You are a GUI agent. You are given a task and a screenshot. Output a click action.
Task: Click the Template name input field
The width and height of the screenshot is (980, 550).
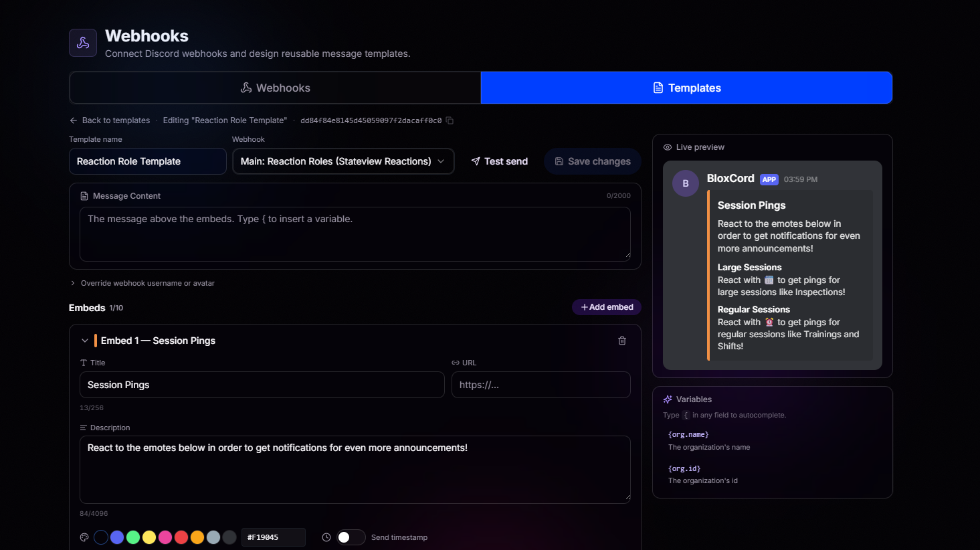(148, 161)
